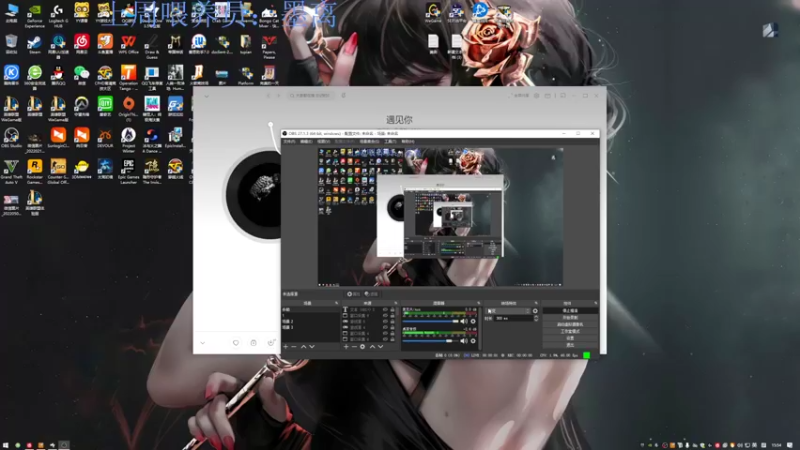Toggle lock of the text source row

(x=392, y=310)
